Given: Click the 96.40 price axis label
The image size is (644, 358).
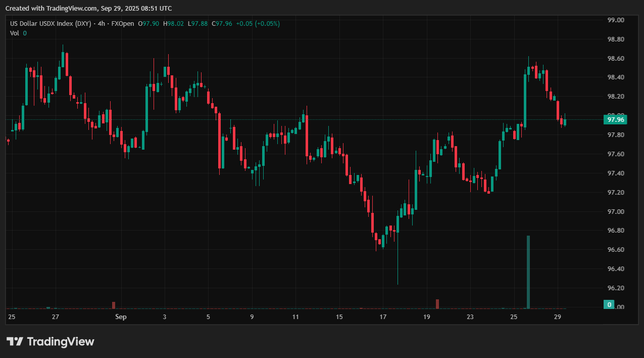Looking at the screenshot, I should pos(616,269).
